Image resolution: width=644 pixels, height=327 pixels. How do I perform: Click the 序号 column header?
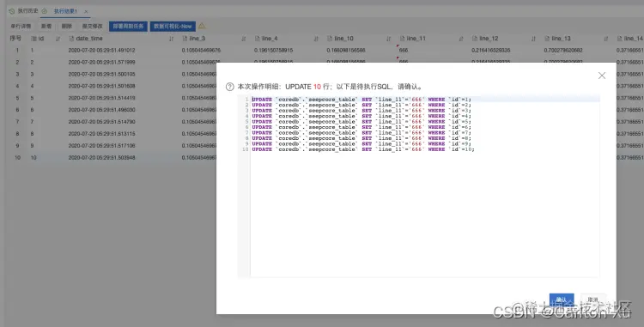point(15,38)
